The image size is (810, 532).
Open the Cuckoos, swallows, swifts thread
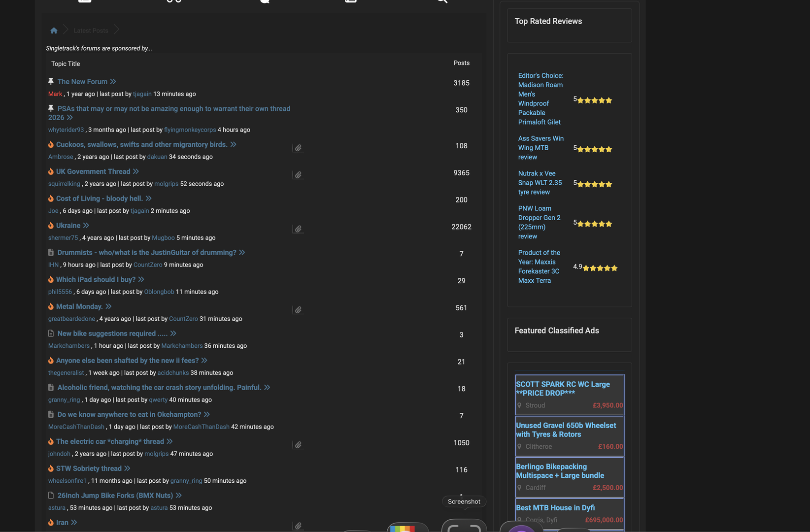tap(141, 144)
